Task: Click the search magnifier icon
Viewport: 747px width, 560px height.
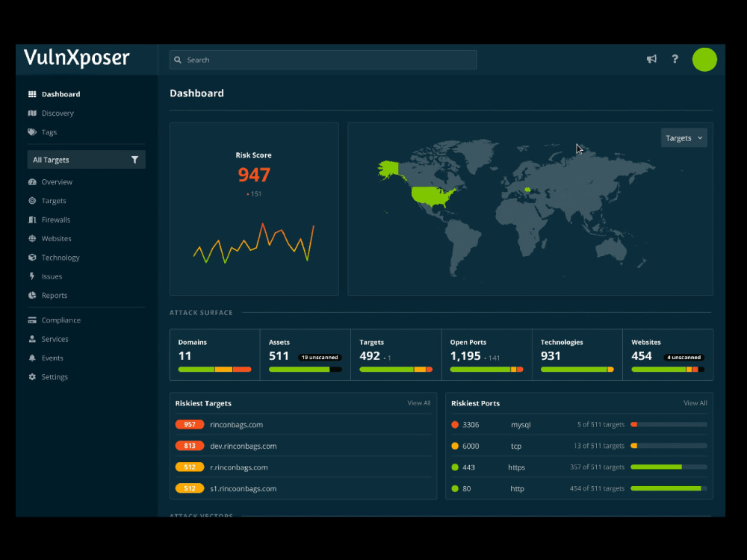Action: pyautogui.click(x=178, y=60)
